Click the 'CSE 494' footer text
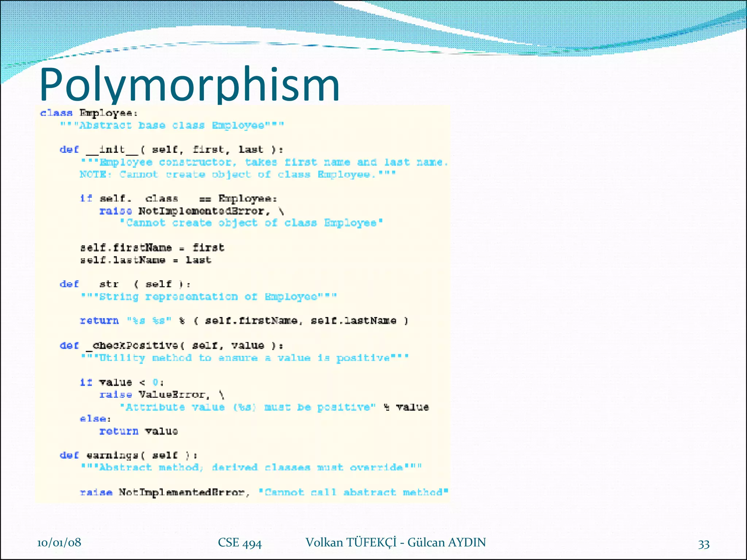The image size is (747, 560). [x=240, y=543]
